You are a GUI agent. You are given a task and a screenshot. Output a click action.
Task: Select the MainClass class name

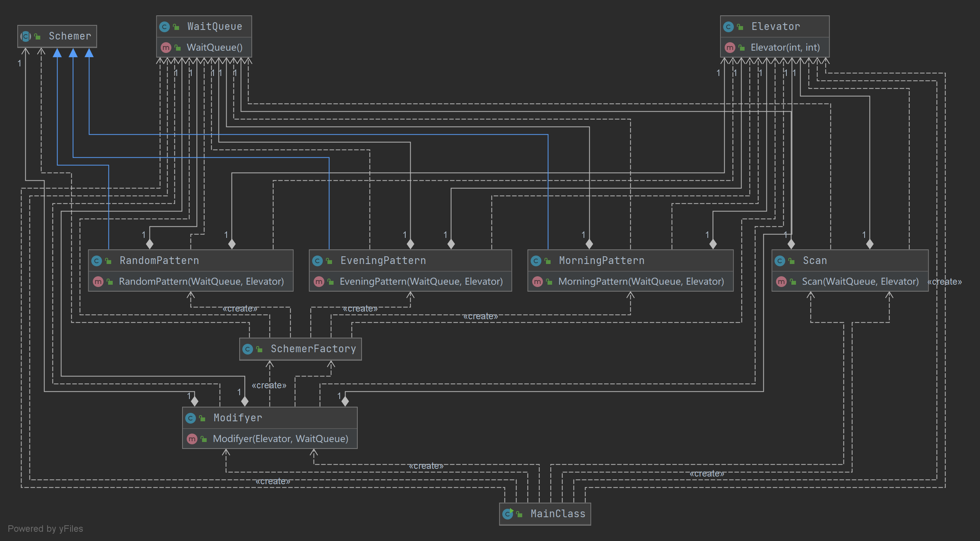558,514
